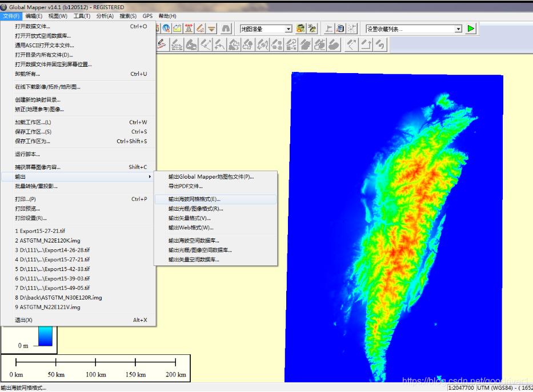Screen dimensions: 533x392
Task: Open the 设置收藏列表 favorites dropdown
Action: pyautogui.click(x=458, y=29)
